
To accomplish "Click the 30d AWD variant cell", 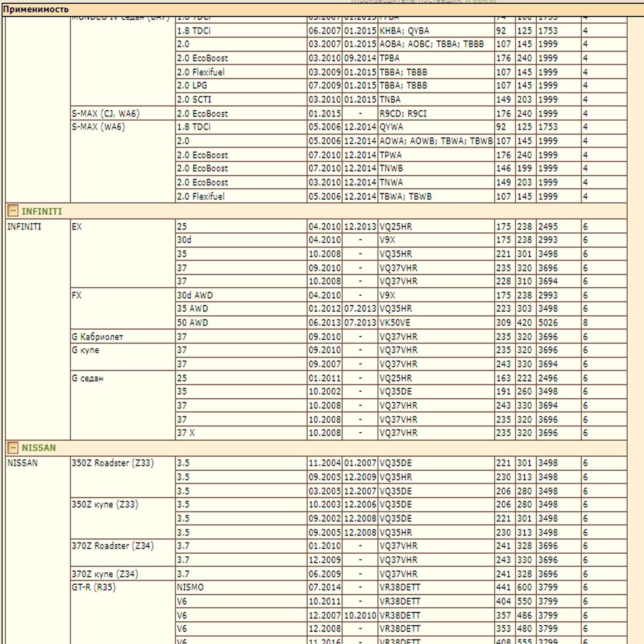I will (241, 295).
